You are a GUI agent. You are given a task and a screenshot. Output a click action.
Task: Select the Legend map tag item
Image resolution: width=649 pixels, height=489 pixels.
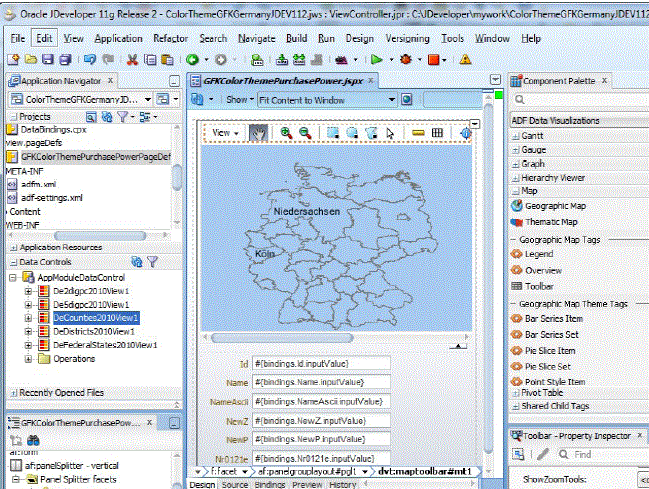point(539,254)
